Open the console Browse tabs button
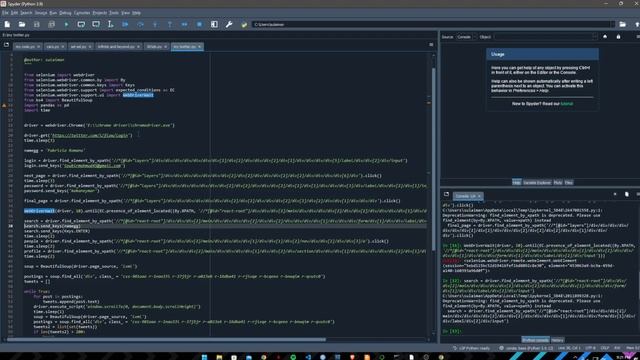640x360 pixels. tap(446, 195)
